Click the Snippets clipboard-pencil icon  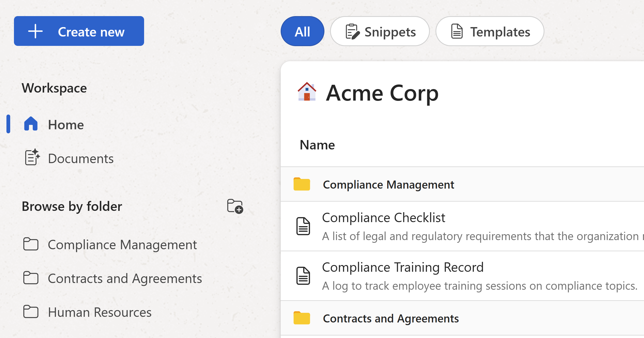352,32
